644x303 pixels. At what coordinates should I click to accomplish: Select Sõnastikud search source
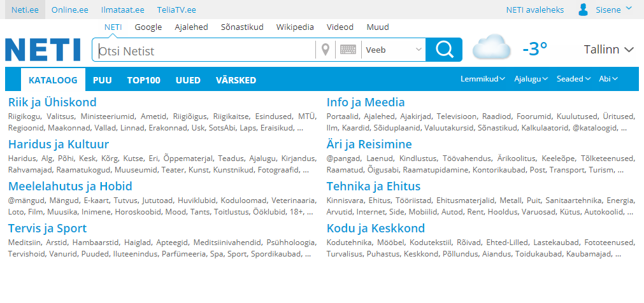(242, 27)
